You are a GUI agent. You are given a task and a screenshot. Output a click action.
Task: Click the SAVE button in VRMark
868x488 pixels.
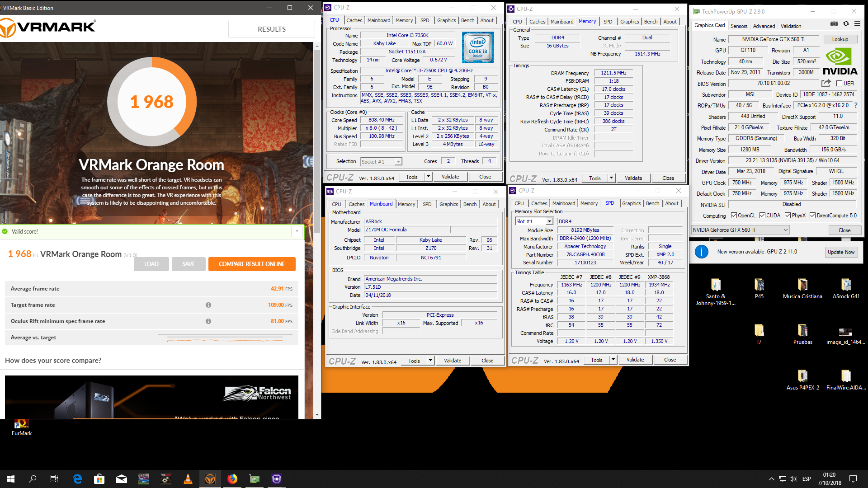[x=189, y=264]
